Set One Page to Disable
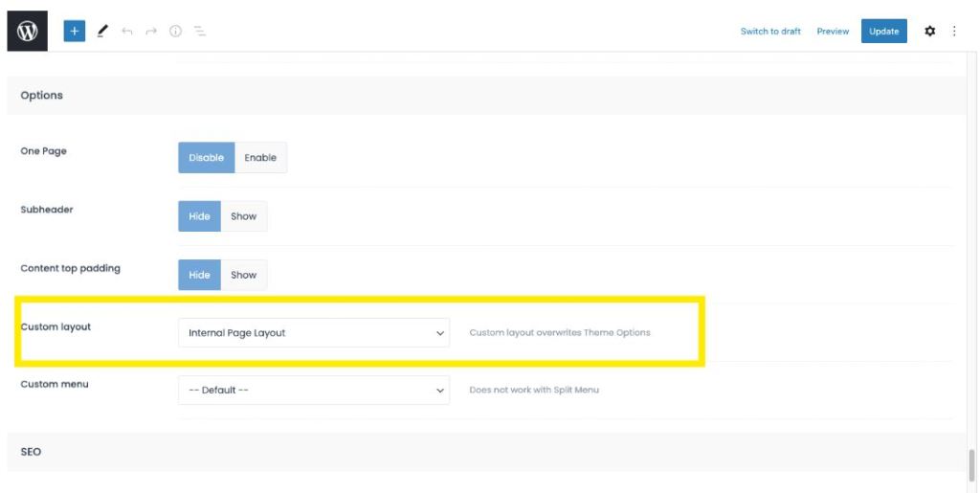This screenshot has width=980, height=493. pos(206,158)
